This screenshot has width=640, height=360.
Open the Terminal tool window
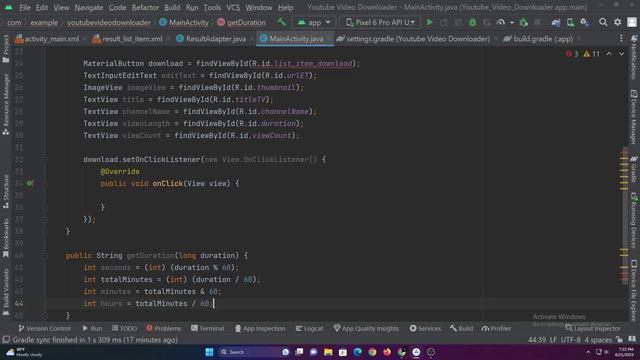(x=207, y=328)
